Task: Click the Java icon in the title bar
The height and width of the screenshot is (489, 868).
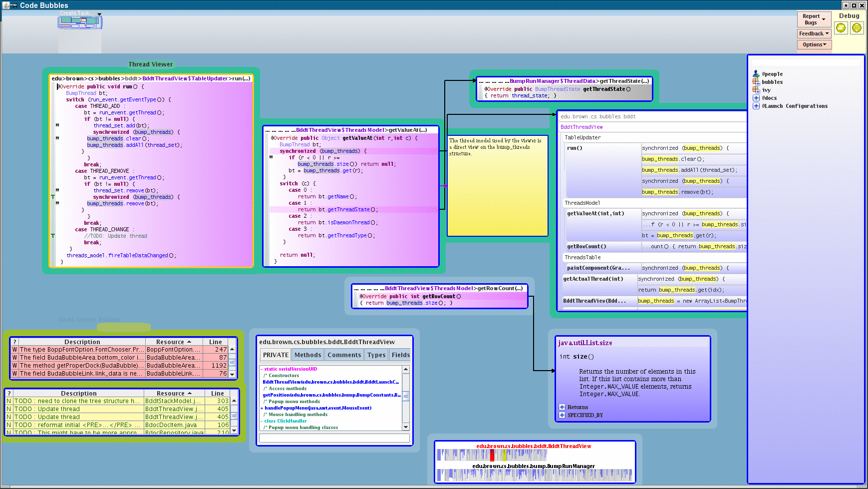Action: pyautogui.click(x=6, y=5)
